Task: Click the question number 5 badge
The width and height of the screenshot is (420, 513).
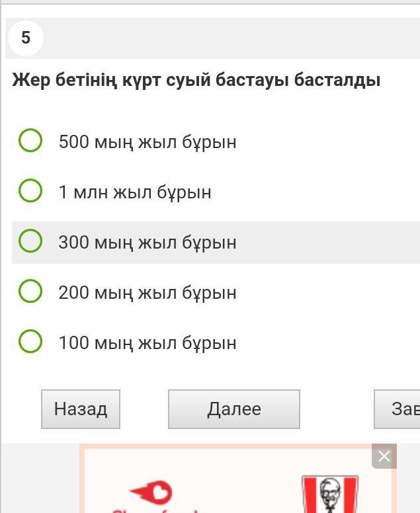Action: pyautogui.click(x=26, y=38)
